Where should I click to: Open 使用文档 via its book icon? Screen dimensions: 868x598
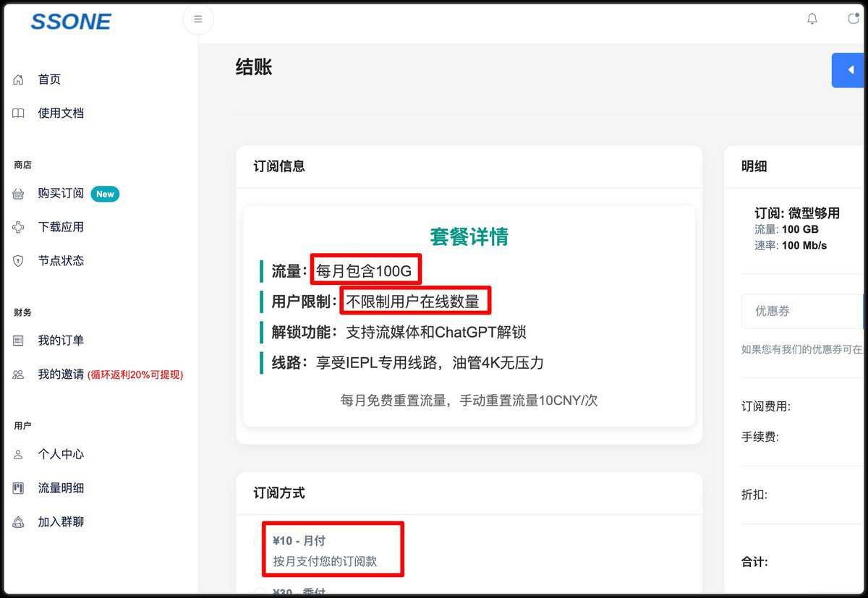[x=17, y=113]
